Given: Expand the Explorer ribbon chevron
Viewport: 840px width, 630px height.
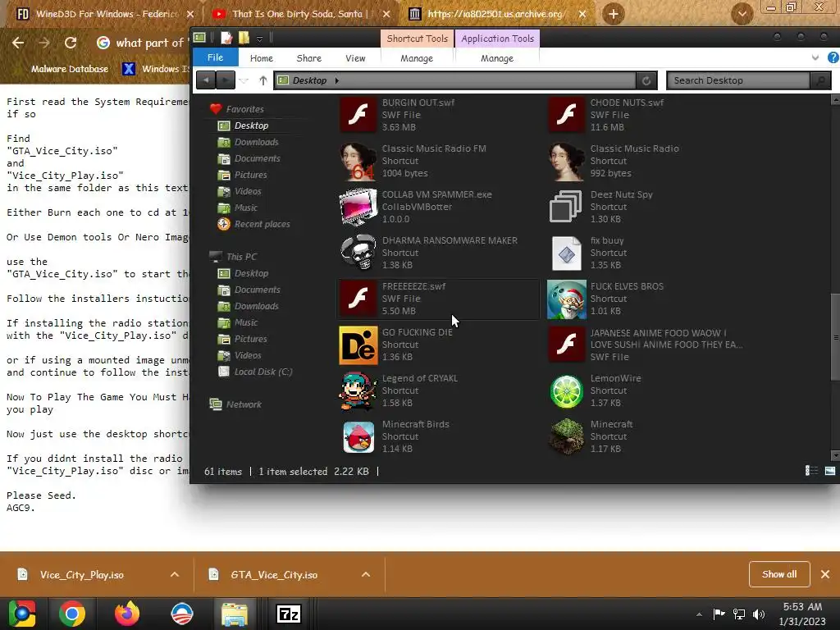Looking at the screenshot, I should [815, 58].
